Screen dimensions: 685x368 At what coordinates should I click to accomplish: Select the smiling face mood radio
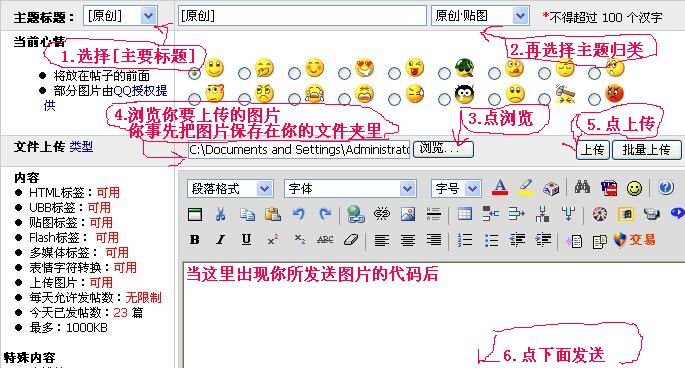[194, 73]
